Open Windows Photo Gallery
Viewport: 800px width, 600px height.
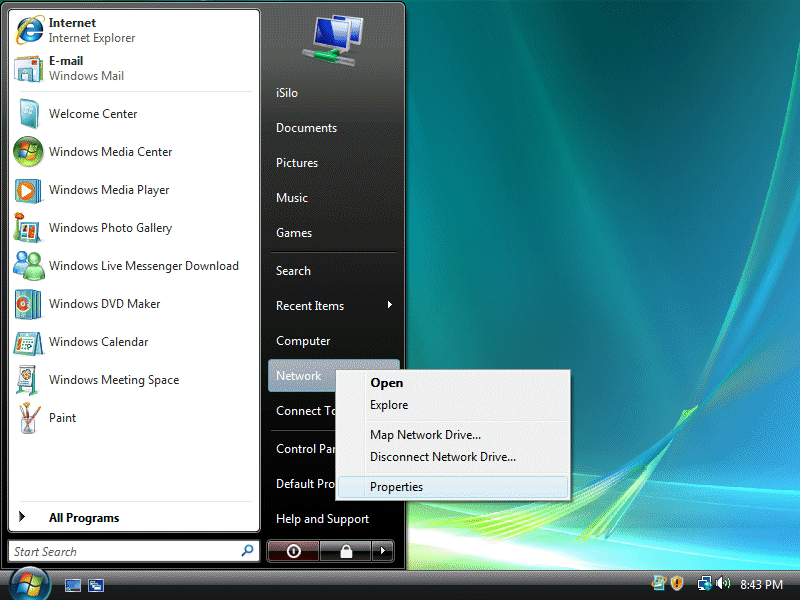coord(110,228)
